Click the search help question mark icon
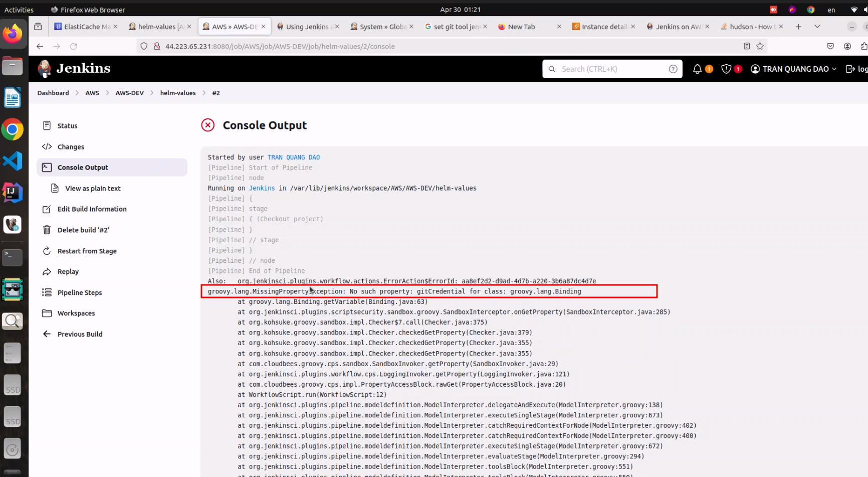 pos(673,69)
